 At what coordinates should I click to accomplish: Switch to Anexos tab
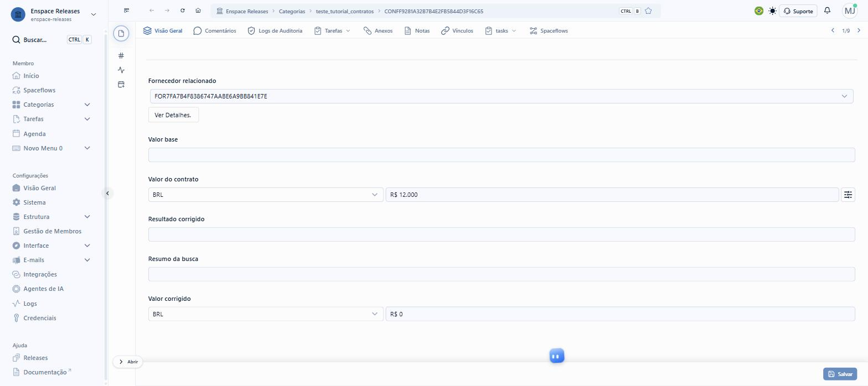(x=378, y=31)
